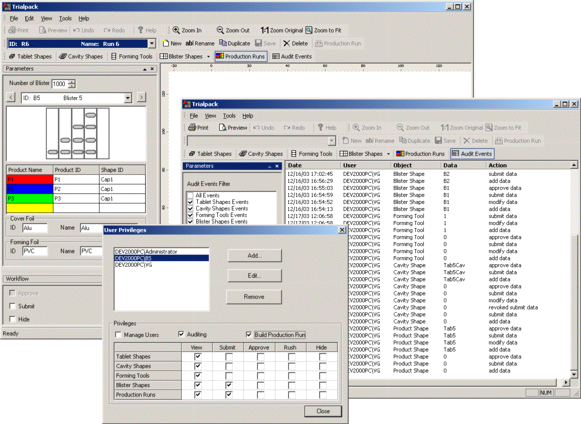The image size is (581, 424).
Task: Open Audit Events in the back window
Action: pyautogui.click(x=292, y=56)
